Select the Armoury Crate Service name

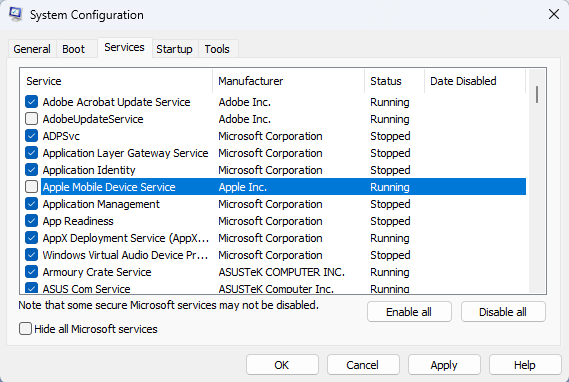point(97,272)
